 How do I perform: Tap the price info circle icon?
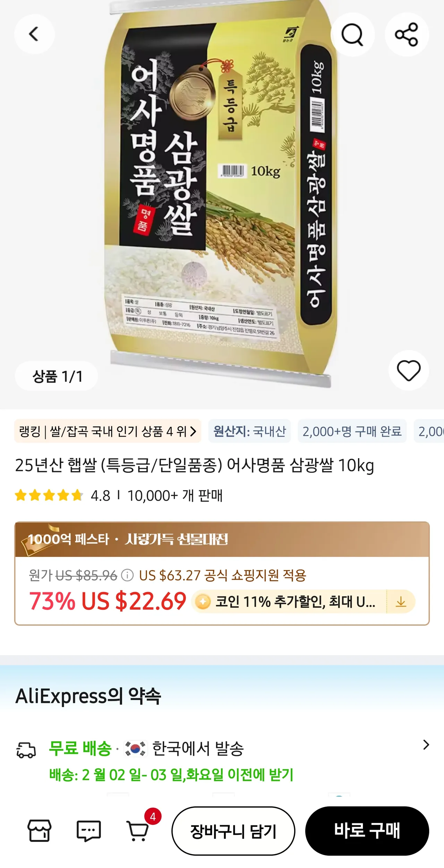click(x=127, y=576)
